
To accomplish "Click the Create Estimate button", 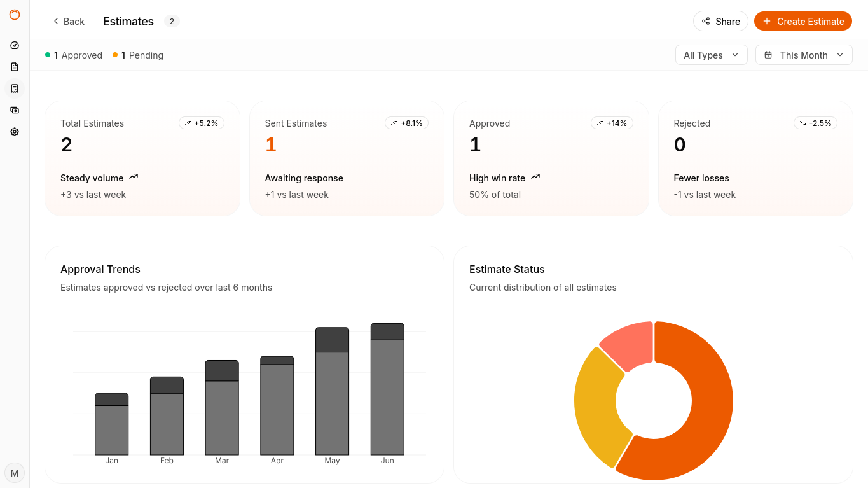I will click(x=803, y=21).
